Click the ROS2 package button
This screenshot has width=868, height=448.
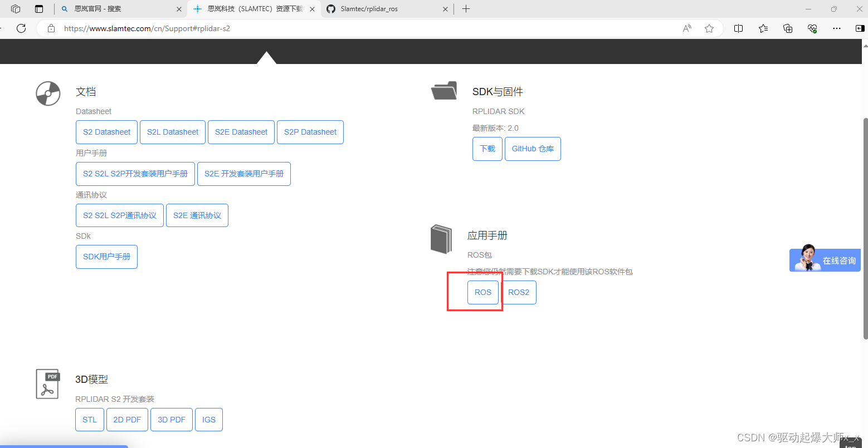click(x=519, y=292)
